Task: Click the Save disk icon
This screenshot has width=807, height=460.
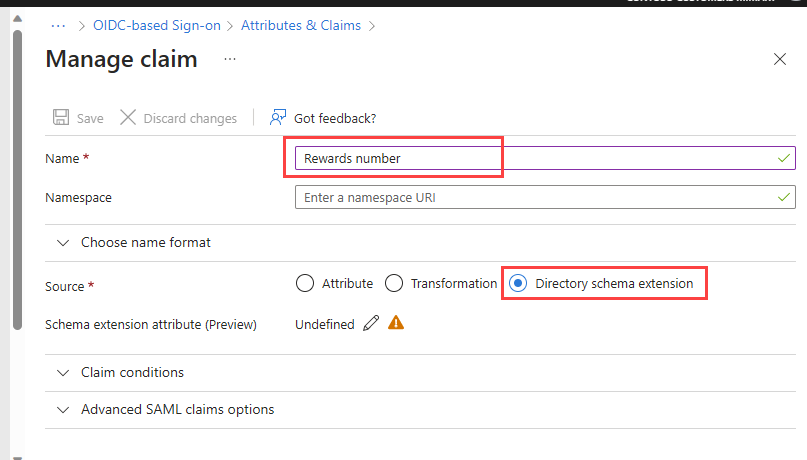Action: (61, 118)
